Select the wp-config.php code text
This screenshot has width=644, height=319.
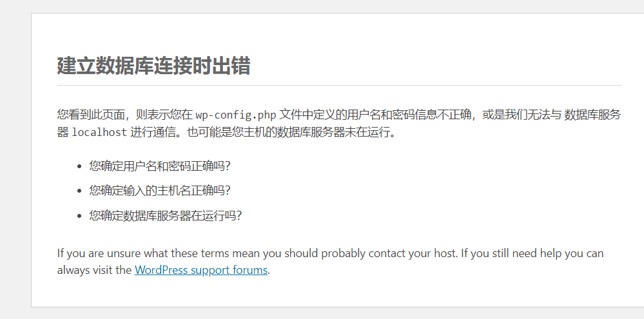coord(236,115)
